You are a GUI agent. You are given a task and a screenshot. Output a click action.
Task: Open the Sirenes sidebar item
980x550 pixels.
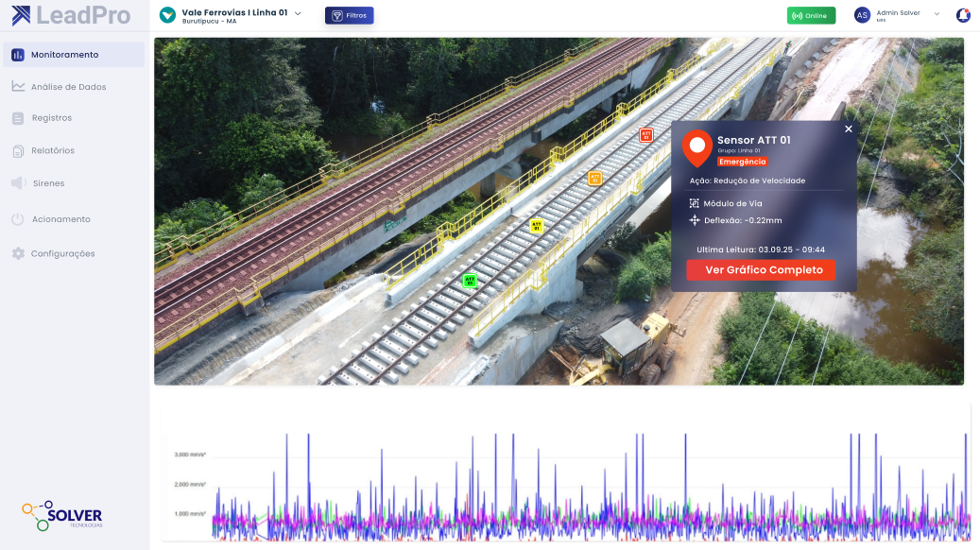(x=48, y=183)
